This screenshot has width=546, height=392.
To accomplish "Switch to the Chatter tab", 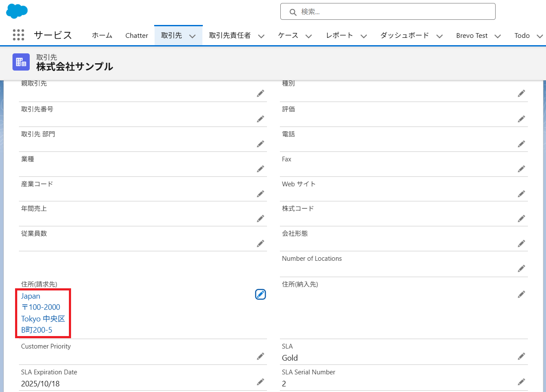I will point(136,36).
